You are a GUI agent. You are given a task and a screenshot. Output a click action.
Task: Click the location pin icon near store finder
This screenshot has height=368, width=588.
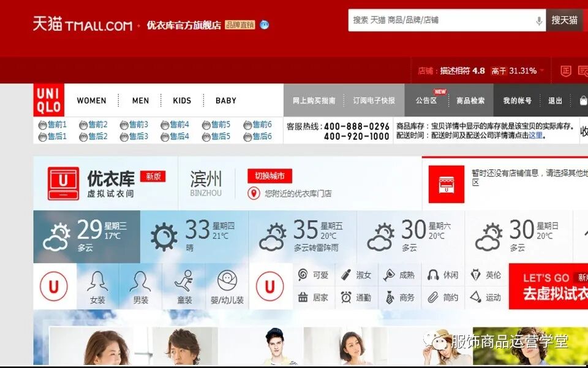[254, 194]
